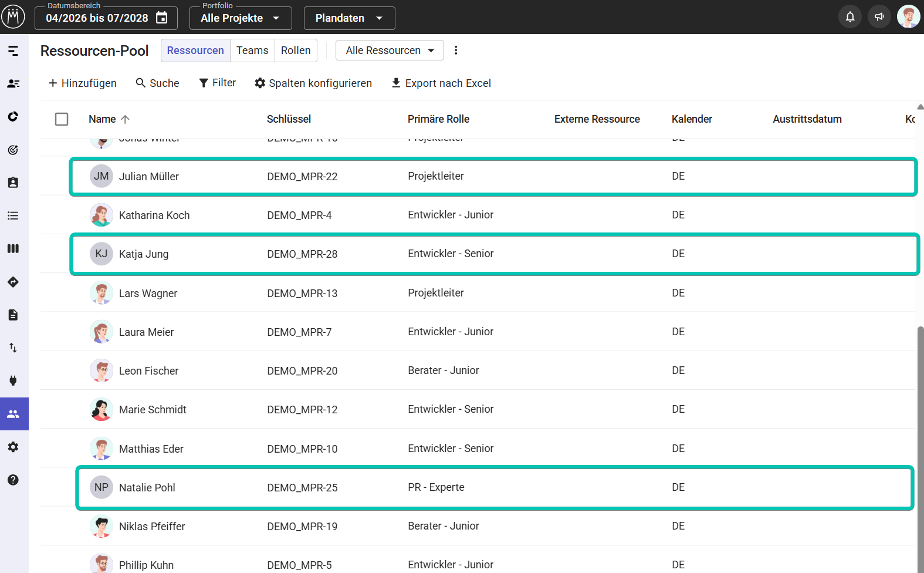Open the diamond directions sidebar icon
The width and height of the screenshot is (924, 573).
point(13,282)
